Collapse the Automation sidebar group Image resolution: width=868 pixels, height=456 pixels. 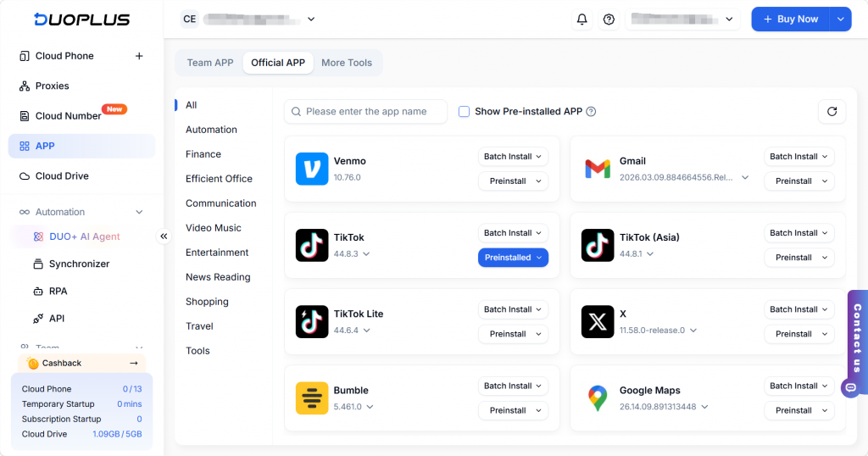tap(139, 212)
